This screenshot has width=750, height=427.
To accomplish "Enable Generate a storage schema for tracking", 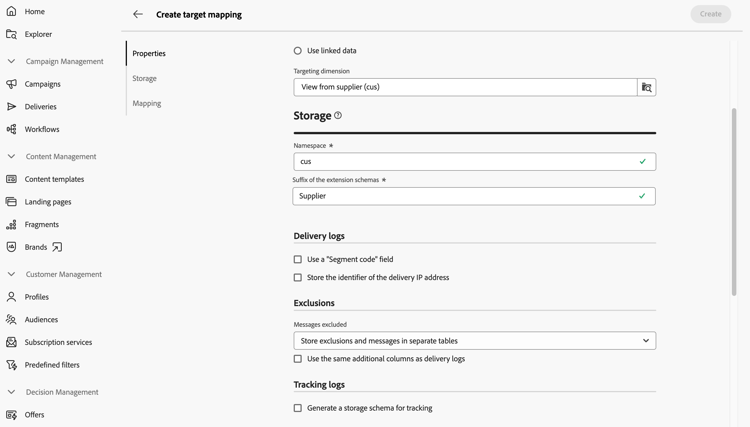I will [x=298, y=408].
